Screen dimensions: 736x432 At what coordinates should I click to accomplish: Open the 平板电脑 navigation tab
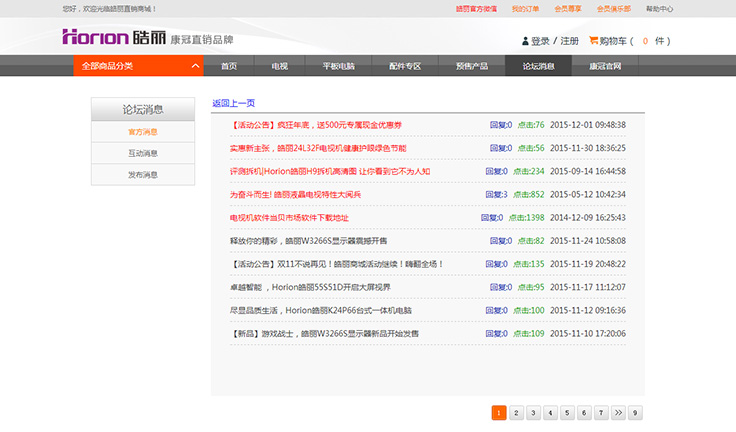pos(338,66)
